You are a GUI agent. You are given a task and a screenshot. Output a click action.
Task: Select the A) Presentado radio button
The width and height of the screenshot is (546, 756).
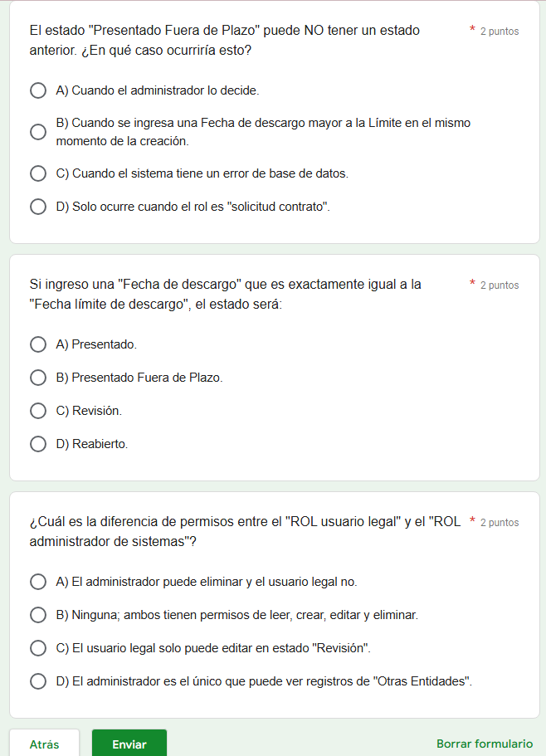tap(38, 344)
